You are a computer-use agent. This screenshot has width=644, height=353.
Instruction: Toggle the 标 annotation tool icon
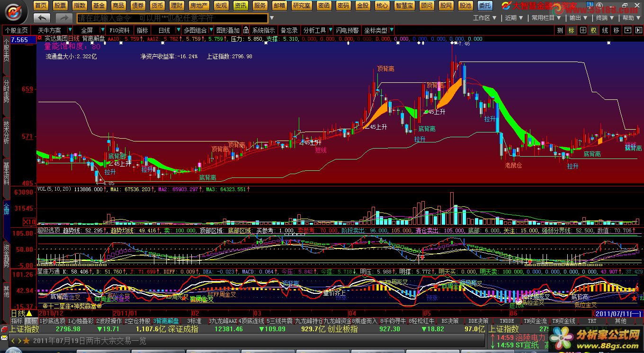pos(572,30)
